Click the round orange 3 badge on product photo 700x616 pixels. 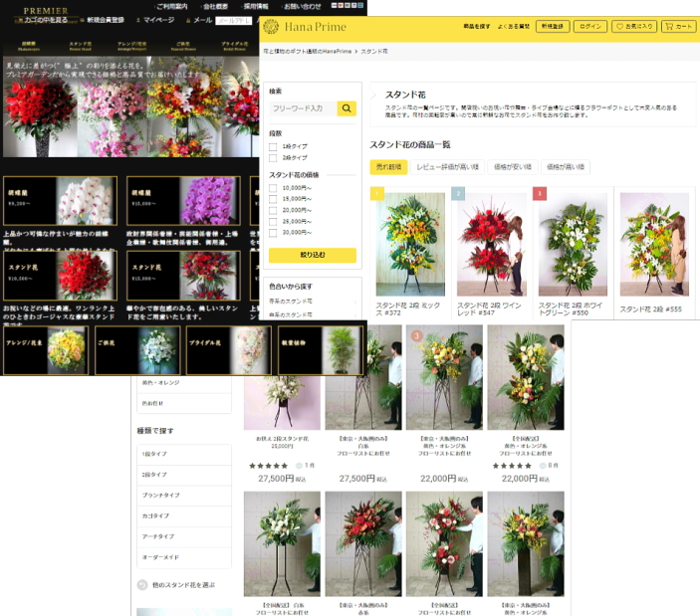coord(416,335)
